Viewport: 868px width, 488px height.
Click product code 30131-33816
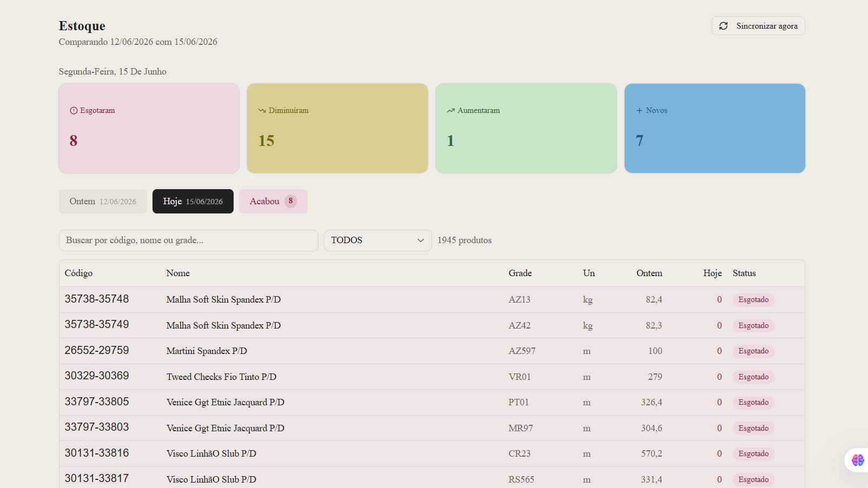97,453
